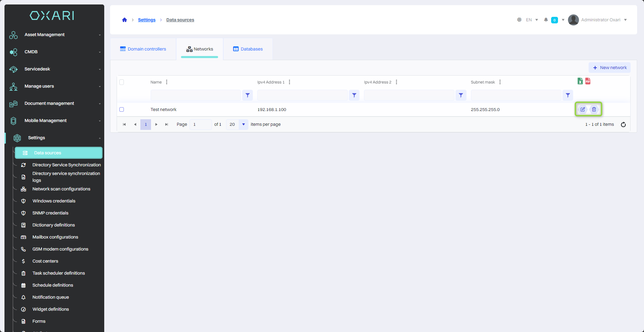This screenshot has width=644, height=332.
Task: Click the edit icon for Test network
Action: pyautogui.click(x=582, y=109)
